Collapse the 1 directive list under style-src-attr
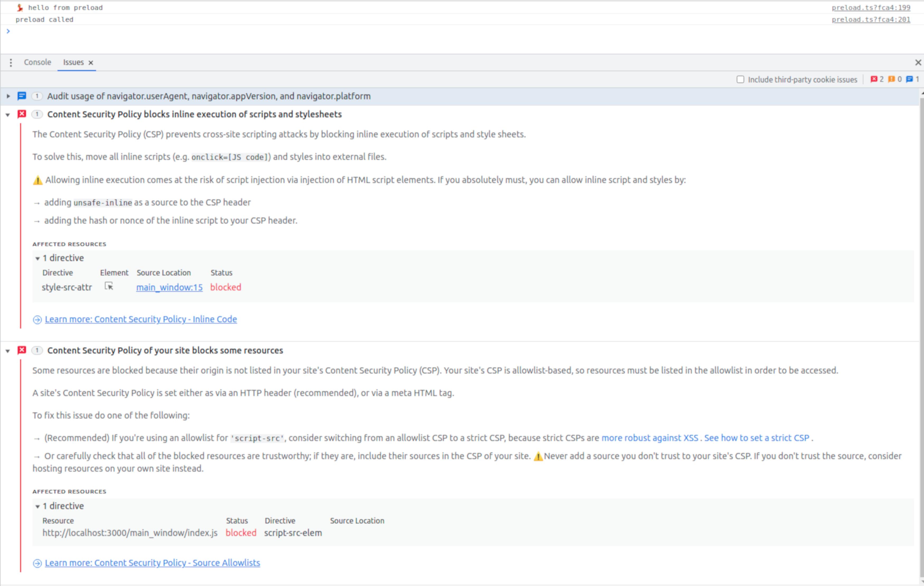Screen dimensions: 924x586 pos(37,259)
